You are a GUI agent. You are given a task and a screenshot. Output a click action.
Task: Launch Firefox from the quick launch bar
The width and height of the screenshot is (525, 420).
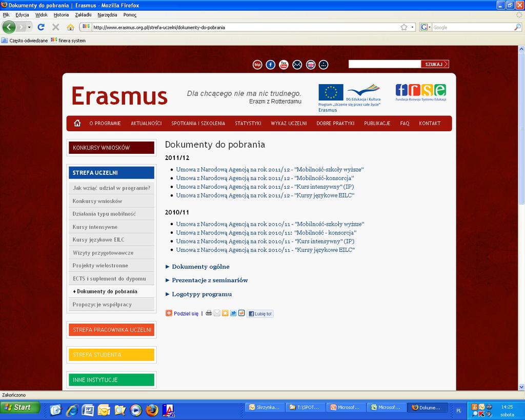152,410
